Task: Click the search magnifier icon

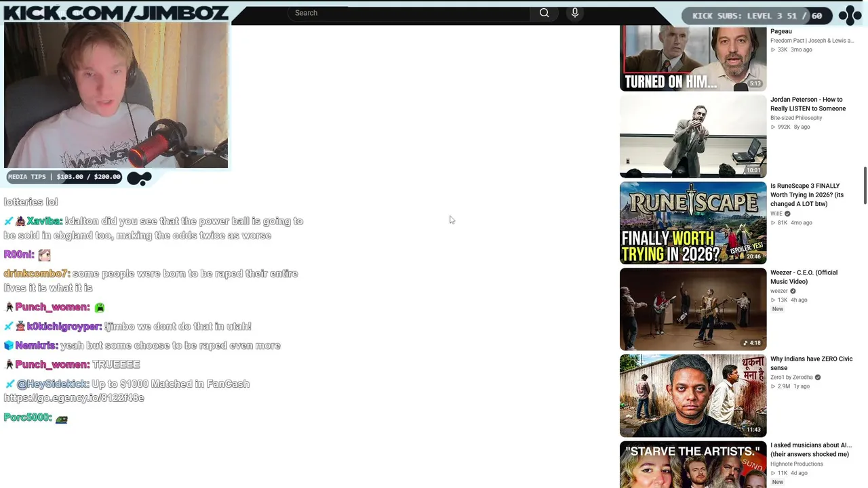Action: (544, 13)
